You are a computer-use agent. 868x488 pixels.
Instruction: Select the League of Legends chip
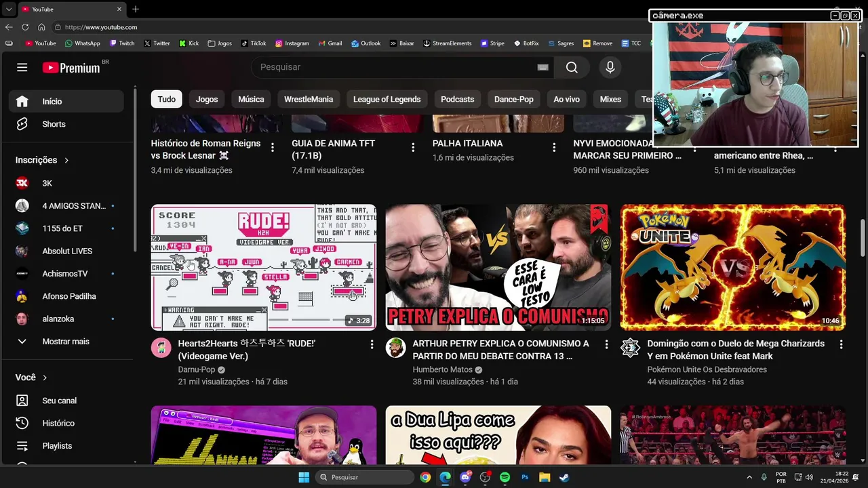pyautogui.click(x=387, y=99)
